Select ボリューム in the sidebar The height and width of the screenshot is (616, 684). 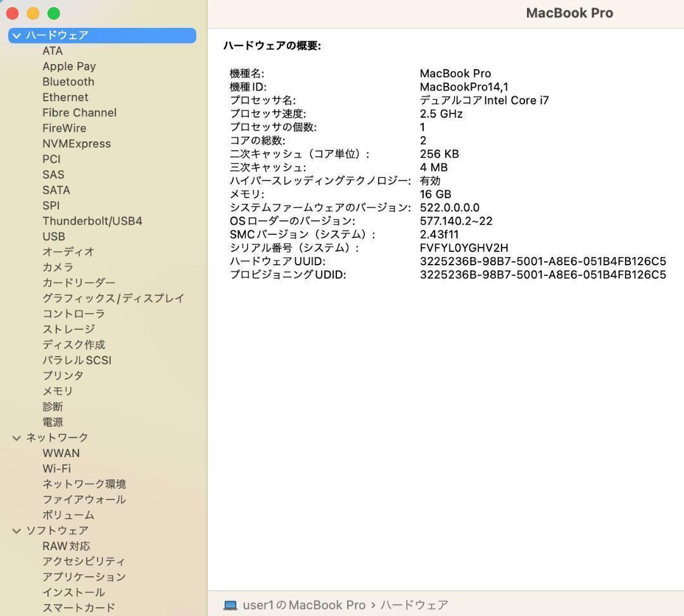coord(68,515)
